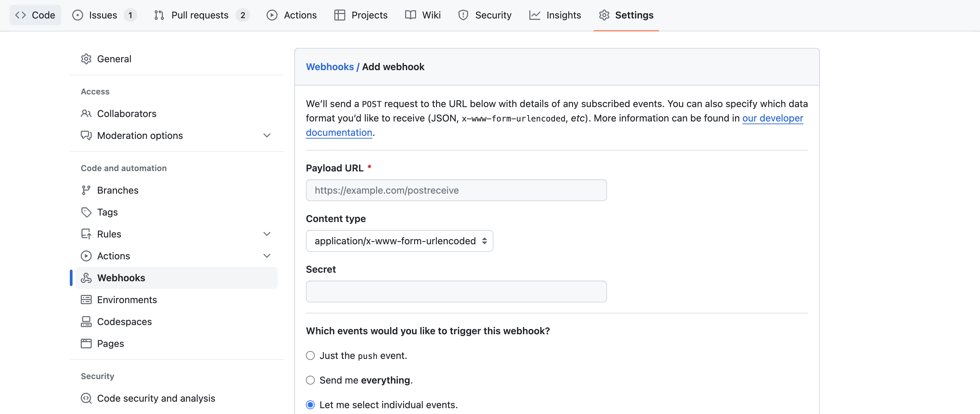Click the Codespaces icon in sidebar
The width and height of the screenshot is (980, 414).
86,322
